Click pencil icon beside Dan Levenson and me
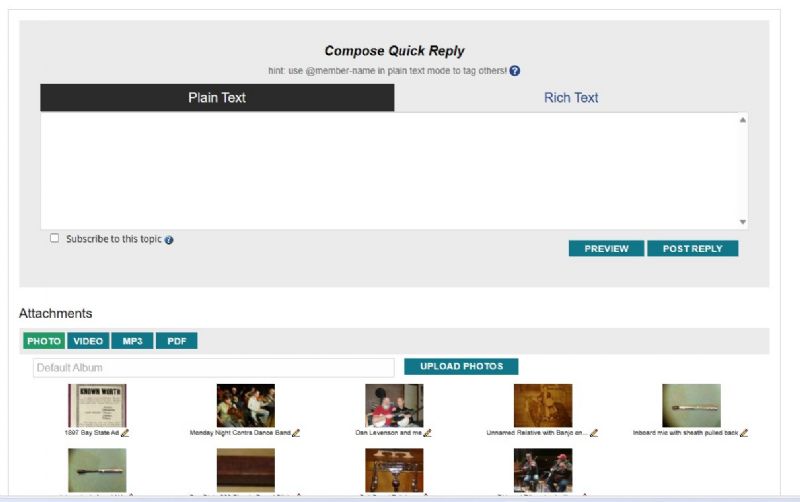 (428, 433)
